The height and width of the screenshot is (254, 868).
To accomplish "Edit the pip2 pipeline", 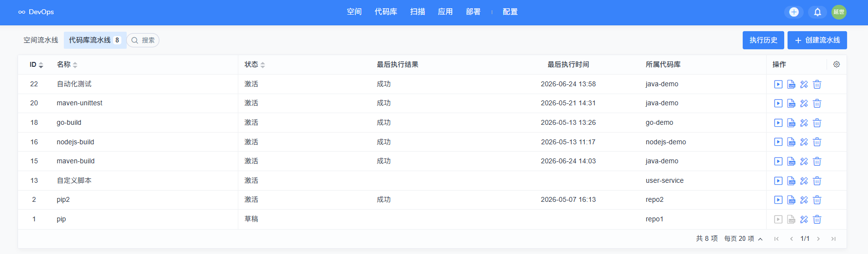I will tap(804, 200).
